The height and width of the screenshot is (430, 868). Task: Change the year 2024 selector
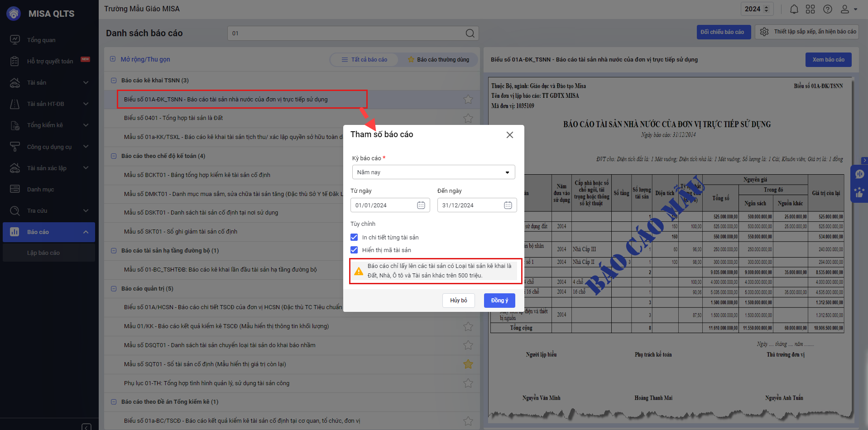756,9
